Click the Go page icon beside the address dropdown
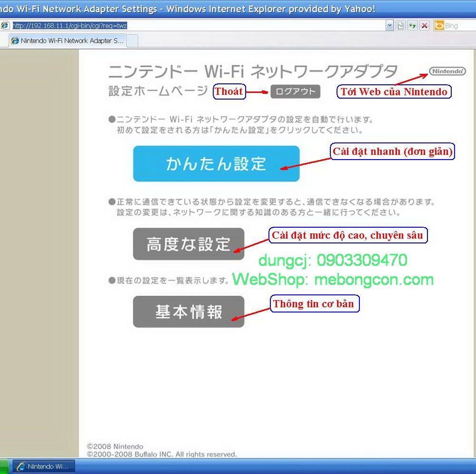This screenshot has height=474, width=476. (x=400, y=25)
